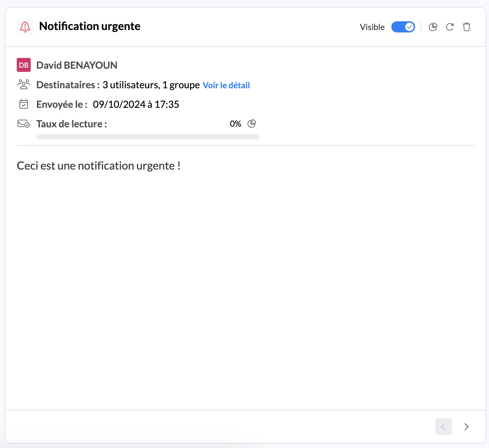489x448 pixels.
Task: Click sender name David BENAYOUN
Action: click(77, 65)
